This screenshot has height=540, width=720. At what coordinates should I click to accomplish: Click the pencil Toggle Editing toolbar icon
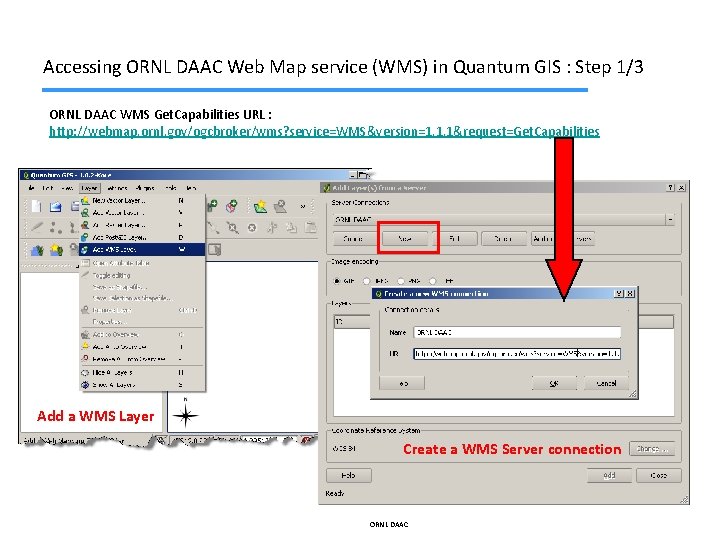[37, 227]
